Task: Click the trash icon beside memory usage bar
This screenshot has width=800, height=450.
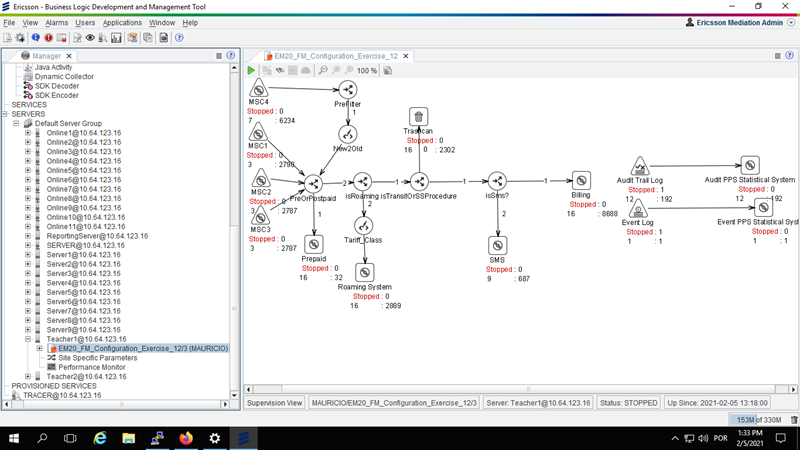Action: point(794,419)
